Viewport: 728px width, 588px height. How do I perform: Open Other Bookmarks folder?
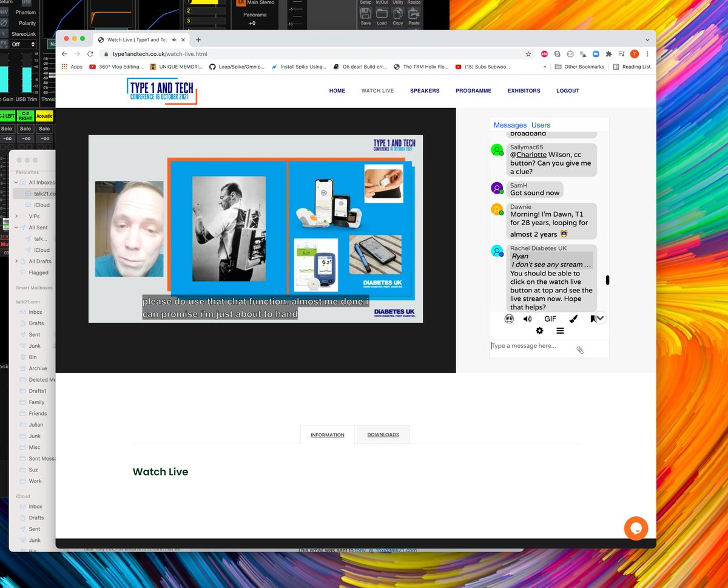pos(579,67)
